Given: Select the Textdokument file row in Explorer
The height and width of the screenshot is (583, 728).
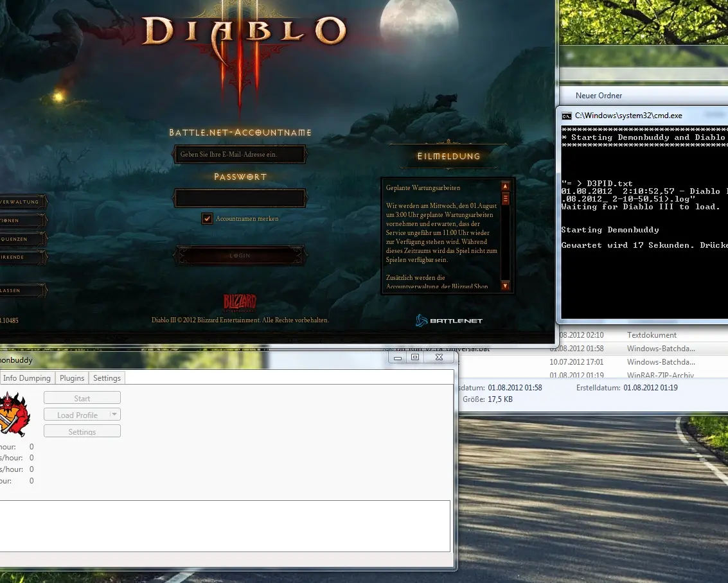Looking at the screenshot, I should (643, 335).
